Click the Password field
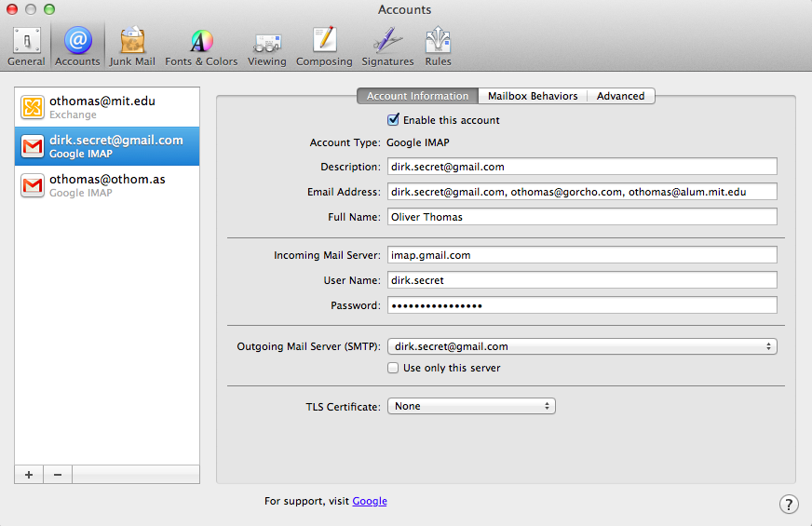 click(582, 305)
